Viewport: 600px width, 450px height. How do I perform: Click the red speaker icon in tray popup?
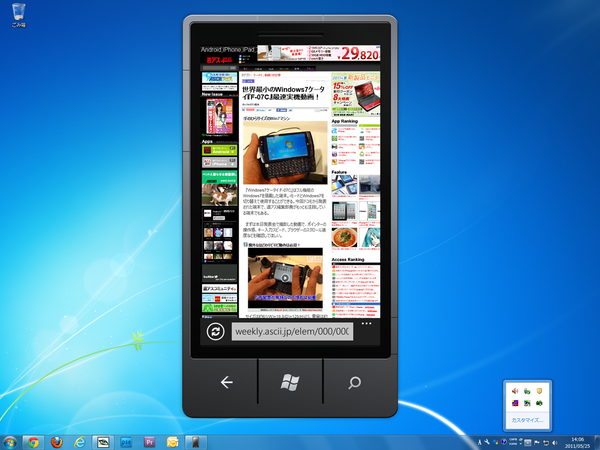point(515,391)
